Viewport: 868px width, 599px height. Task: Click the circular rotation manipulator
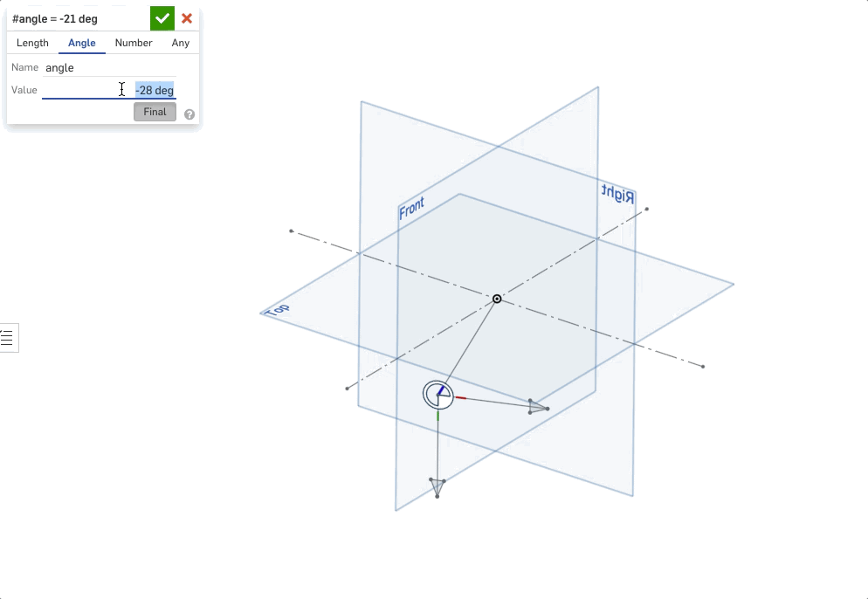tap(437, 395)
